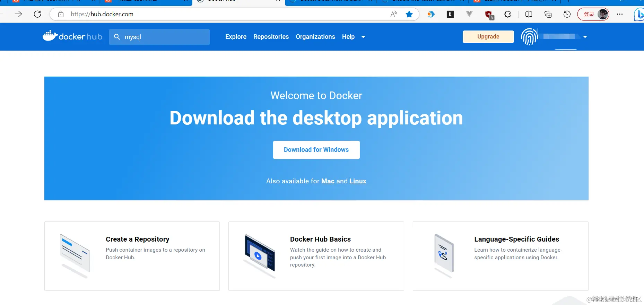Click the black square 'L' extension icon

(x=450, y=14)
